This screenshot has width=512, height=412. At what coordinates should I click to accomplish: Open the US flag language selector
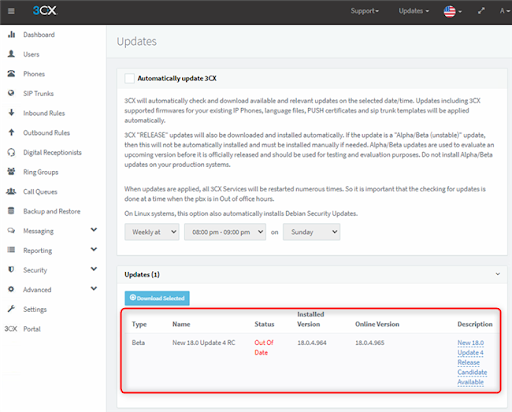click(x=452, y=11)
